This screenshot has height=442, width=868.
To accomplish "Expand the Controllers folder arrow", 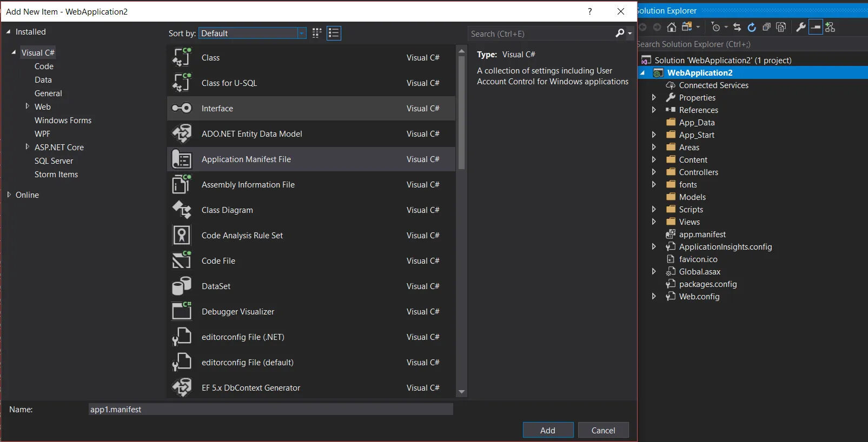I will tap(654, 172).
